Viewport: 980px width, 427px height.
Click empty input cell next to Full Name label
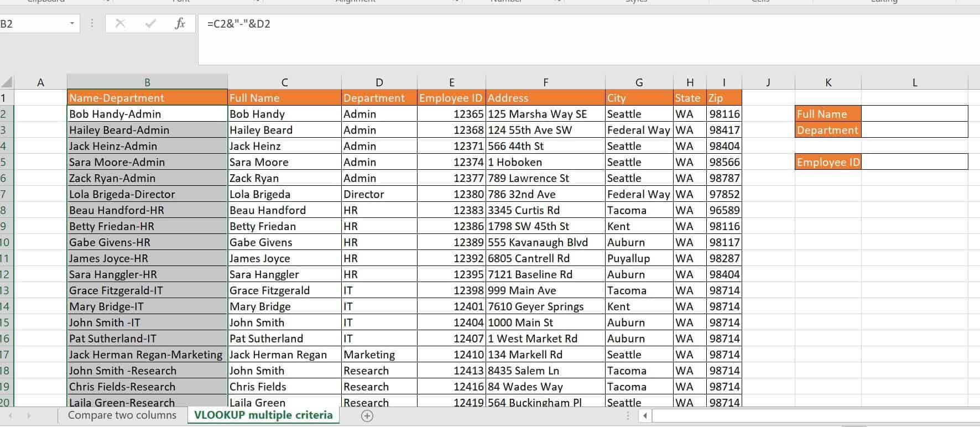click(x=915, y=114)
